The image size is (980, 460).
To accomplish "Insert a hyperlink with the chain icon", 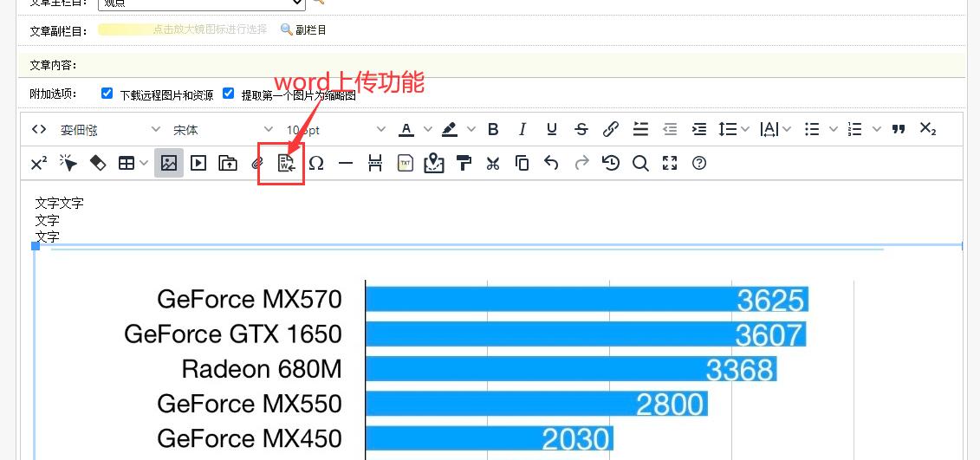I will click(x=611, y=129).
